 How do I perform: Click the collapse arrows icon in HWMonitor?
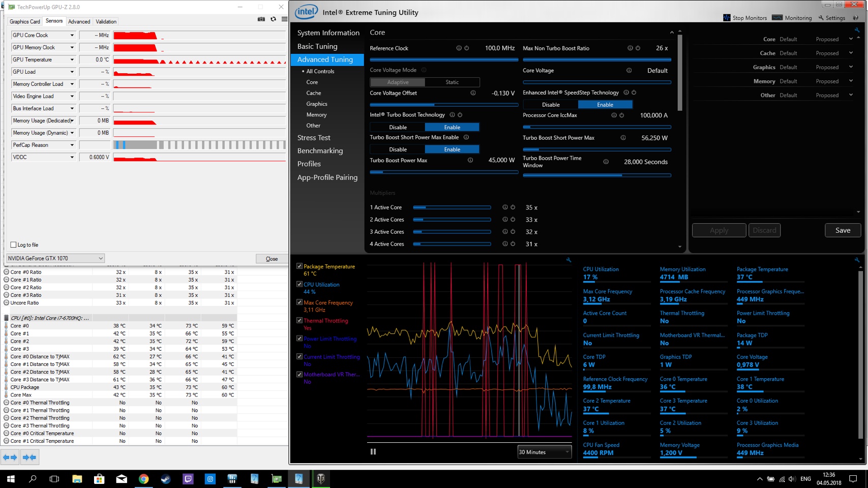point(29,457)
